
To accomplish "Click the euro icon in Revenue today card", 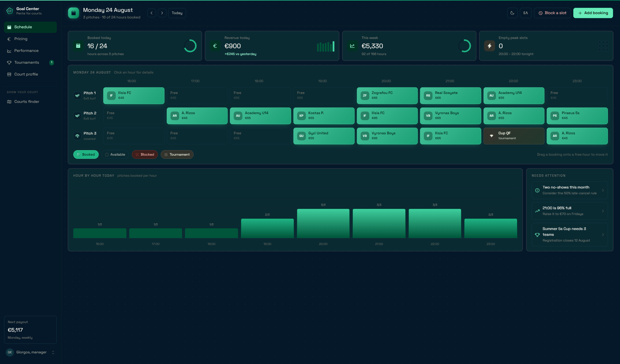I will (215, 46).
